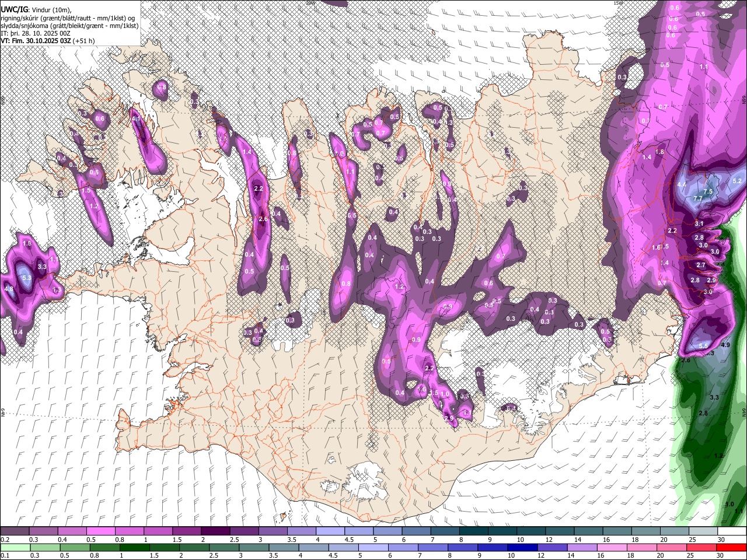Click the 'slydda/snjókoma (grátt/bleikt/grænt' description line
Screen dimensions: 747x560
point(69,26)
